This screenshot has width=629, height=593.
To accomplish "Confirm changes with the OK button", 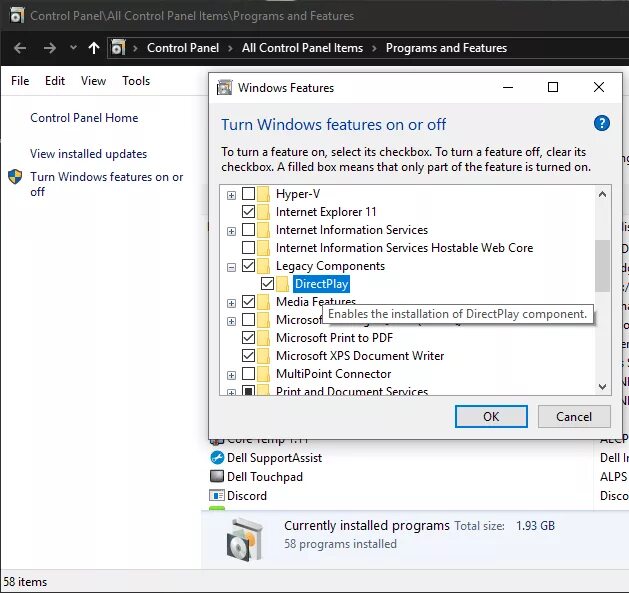I will pos(491,416).
